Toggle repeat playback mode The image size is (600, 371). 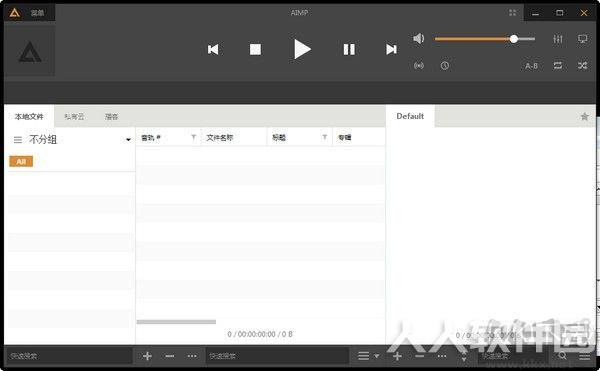click(558, 65)
